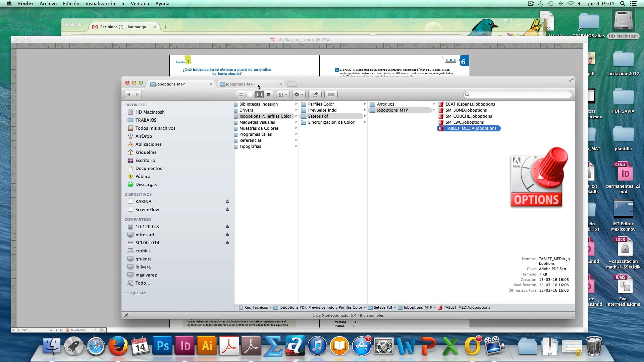644x362 pixels.
Task: Click the Illustrator icon in the Dock
Action: pos(207,345)
